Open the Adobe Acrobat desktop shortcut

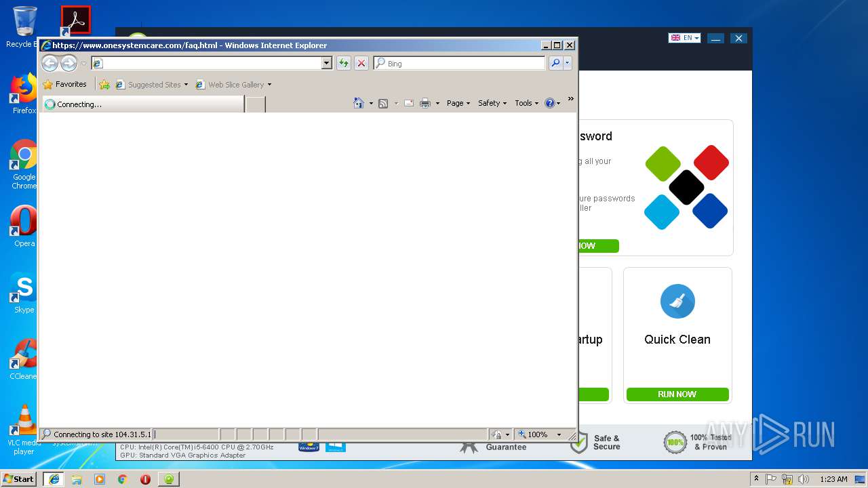click(x=75, y=20)
